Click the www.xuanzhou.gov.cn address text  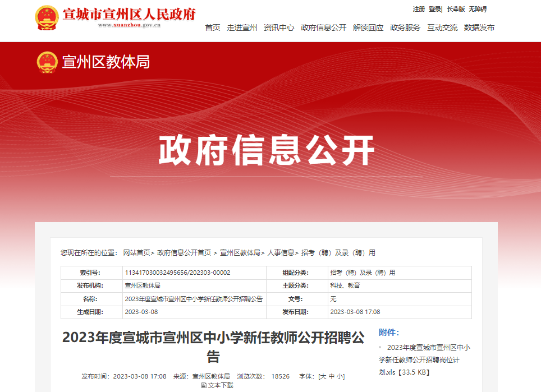point(130,25)
